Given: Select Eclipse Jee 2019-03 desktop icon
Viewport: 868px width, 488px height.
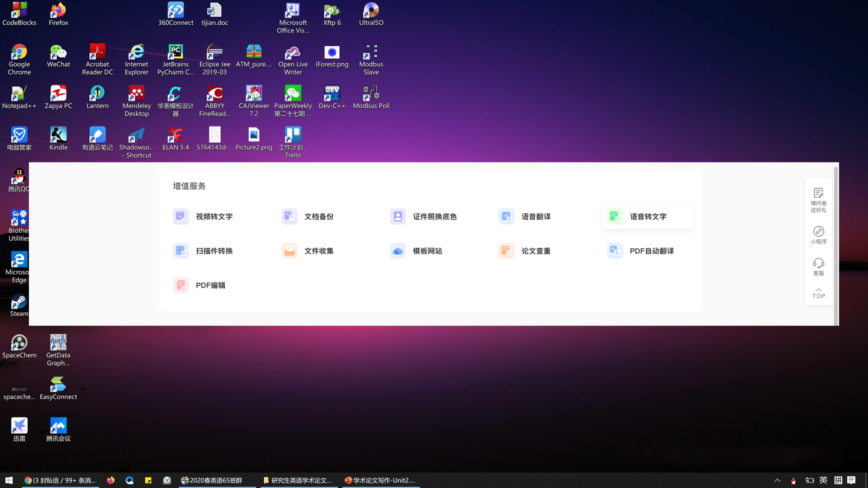Looking at the screenshot, I should coord(215,60).
